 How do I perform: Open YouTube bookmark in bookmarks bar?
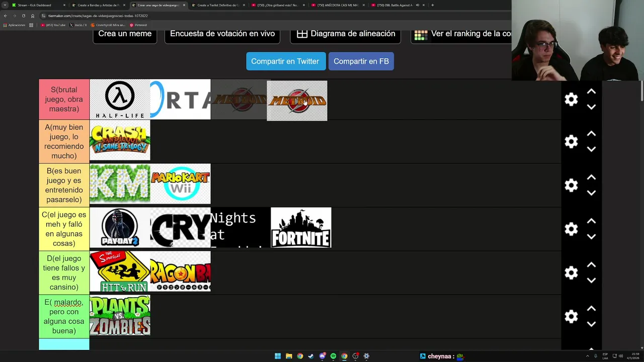pos(53,25)
